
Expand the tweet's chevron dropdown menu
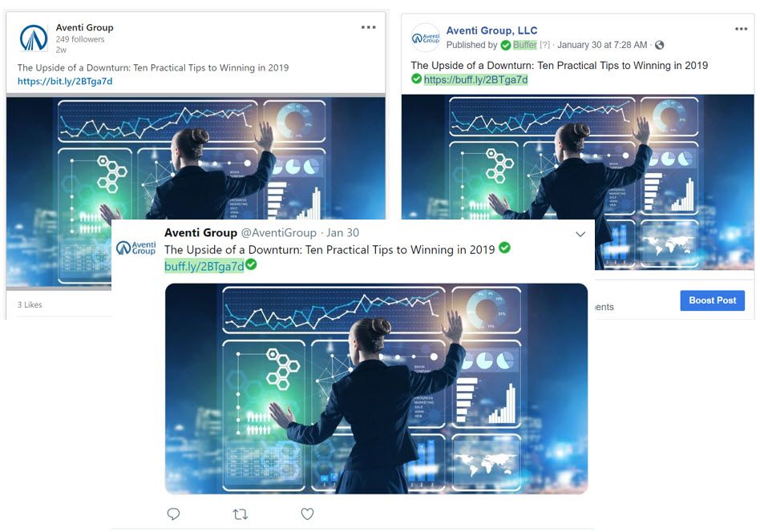coord(580,234)
